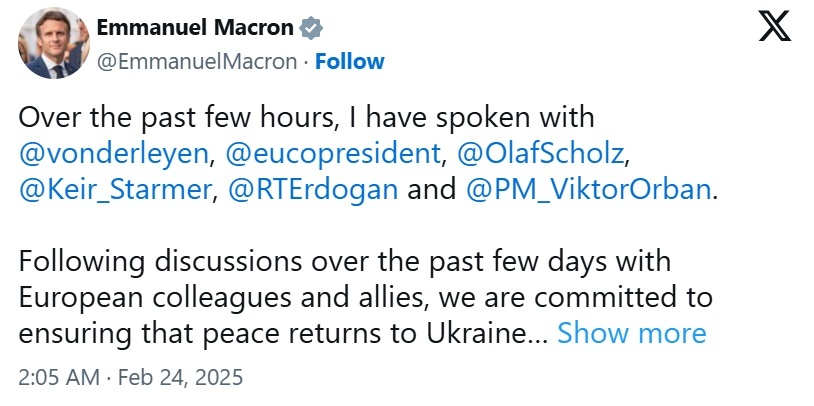Click the blue verified badge
Image resolution: width=814 pixels, height=406 pixels.
[x=310, y=28]
